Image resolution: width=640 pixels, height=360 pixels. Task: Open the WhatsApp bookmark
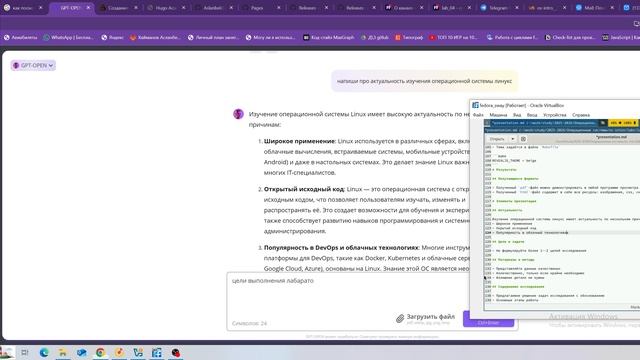tap(68, 37)
